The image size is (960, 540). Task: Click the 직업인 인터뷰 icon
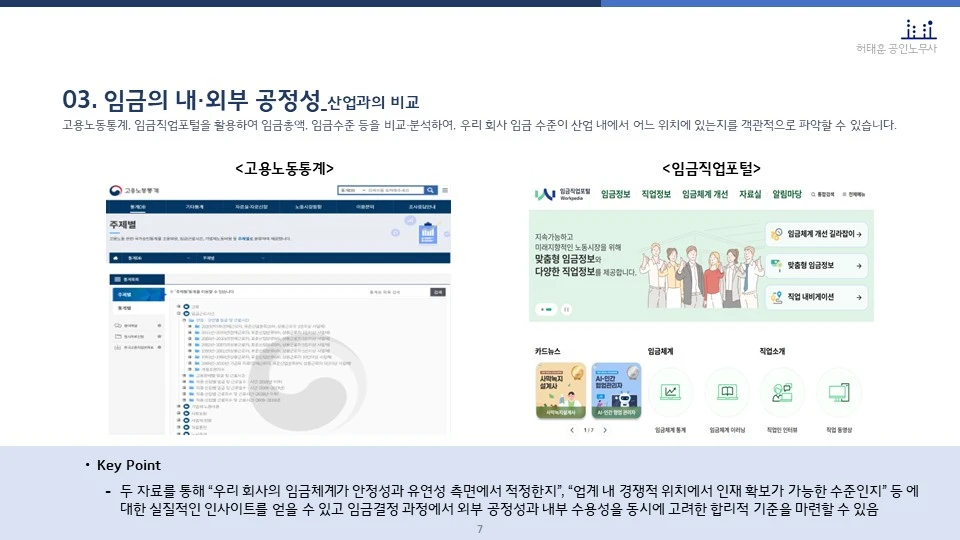click(782, 392)
